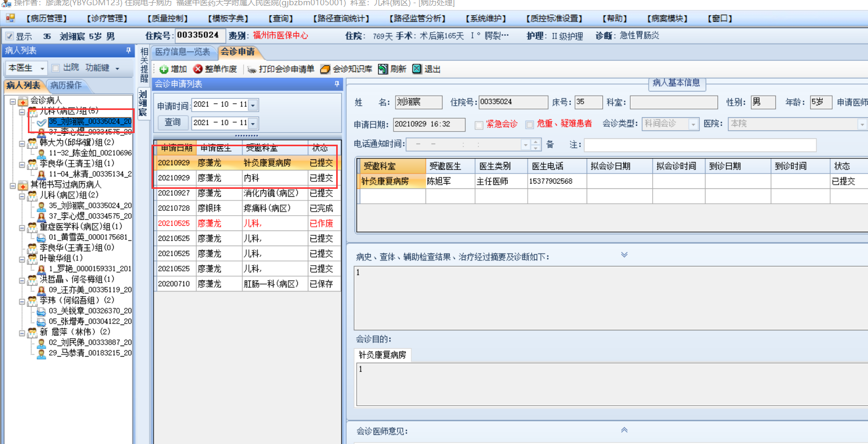Click the patient icon for 29_马恭清

(42, 353)
